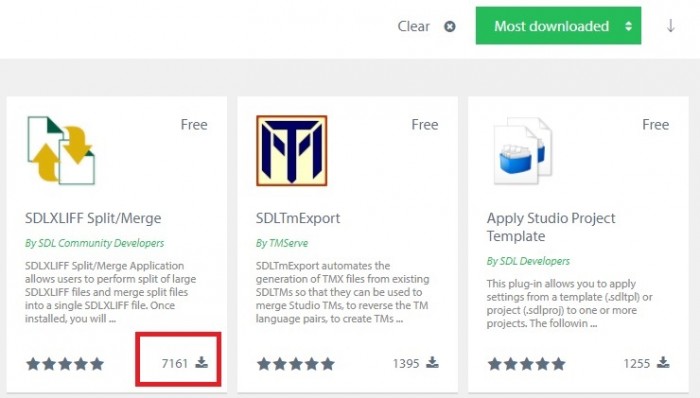Select the 1395 download count

[x=406, y=364]
